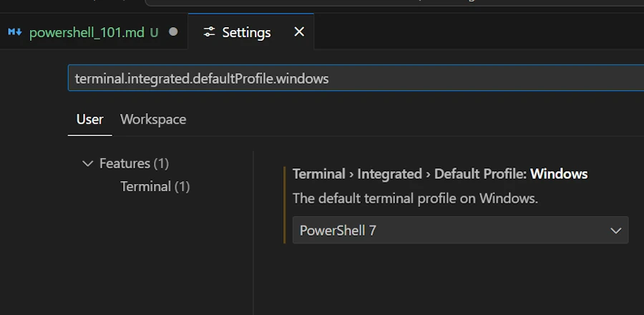
Task: Click the Markdown file icon on powershell_101.md tab
Action: (x=14, y=32)
